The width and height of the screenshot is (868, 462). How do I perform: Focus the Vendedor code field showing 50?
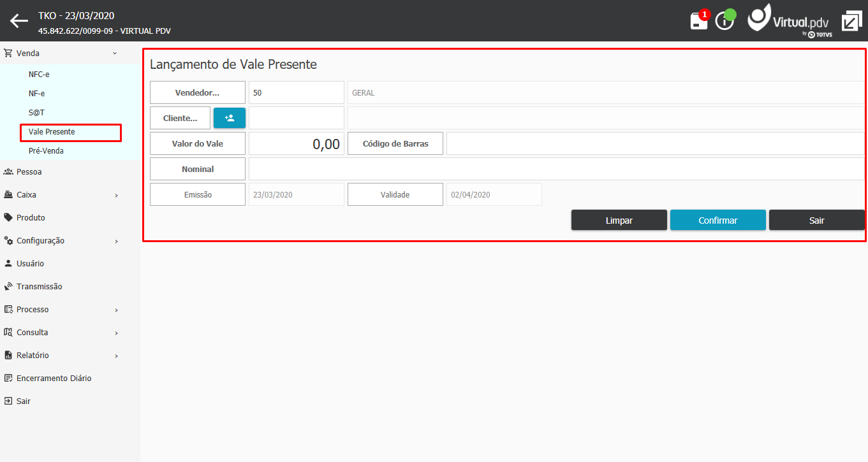[x=297, y=92]
